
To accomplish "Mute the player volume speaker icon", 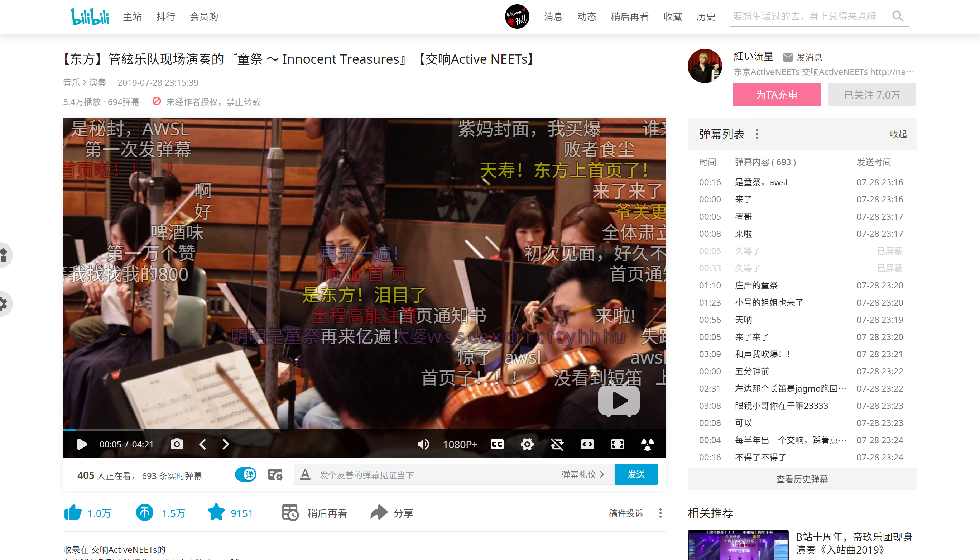I will pyautogui.click(x=423, y=444).
